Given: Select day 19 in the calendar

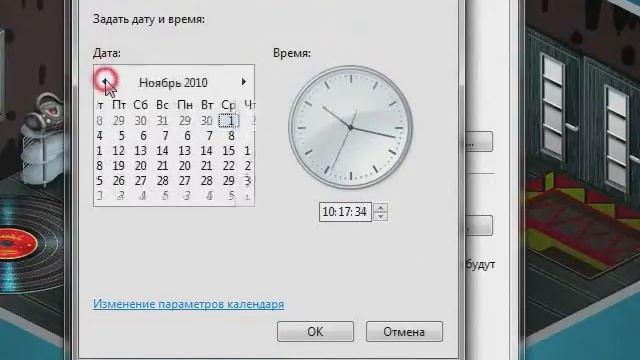Looking at the screenshot, I should pos(119,166).
